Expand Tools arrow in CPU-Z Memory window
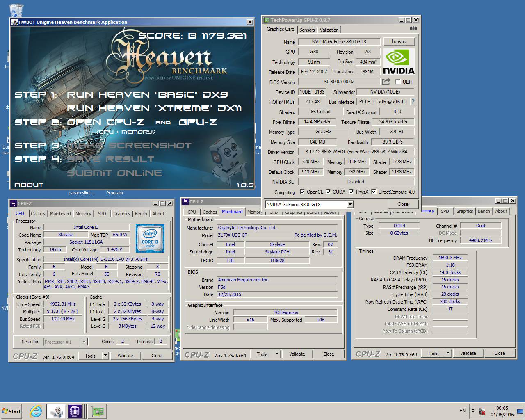525x420 pixels. [x=448, y=353]
